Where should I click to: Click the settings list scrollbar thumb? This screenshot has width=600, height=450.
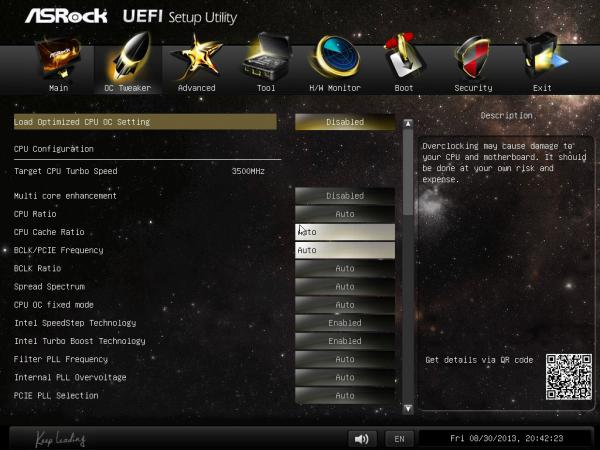tap(408, 172)
